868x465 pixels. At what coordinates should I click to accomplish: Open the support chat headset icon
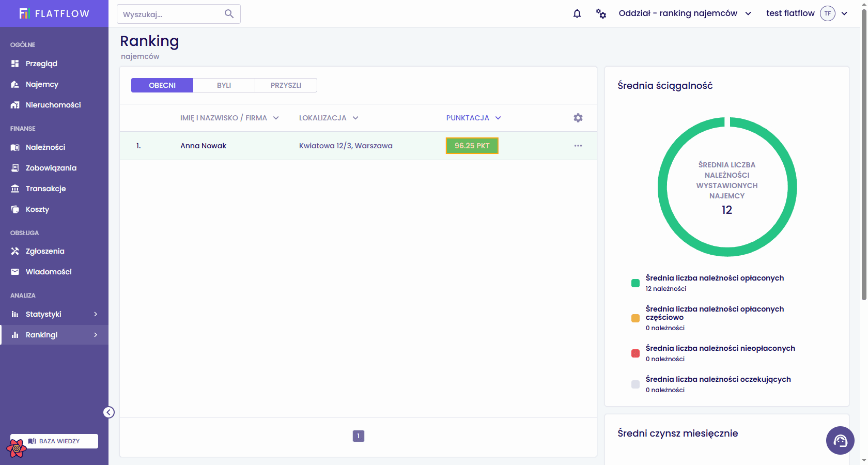(840, 440)
